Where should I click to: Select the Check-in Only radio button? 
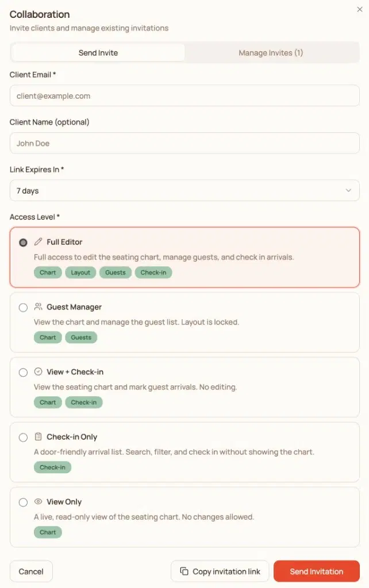pos(23,436)
